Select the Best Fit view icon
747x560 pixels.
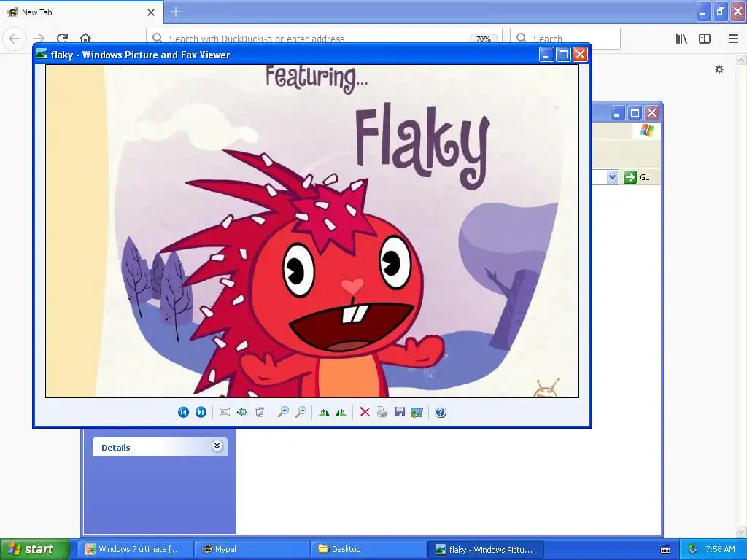pyautogui.click(x=225, y=413)
